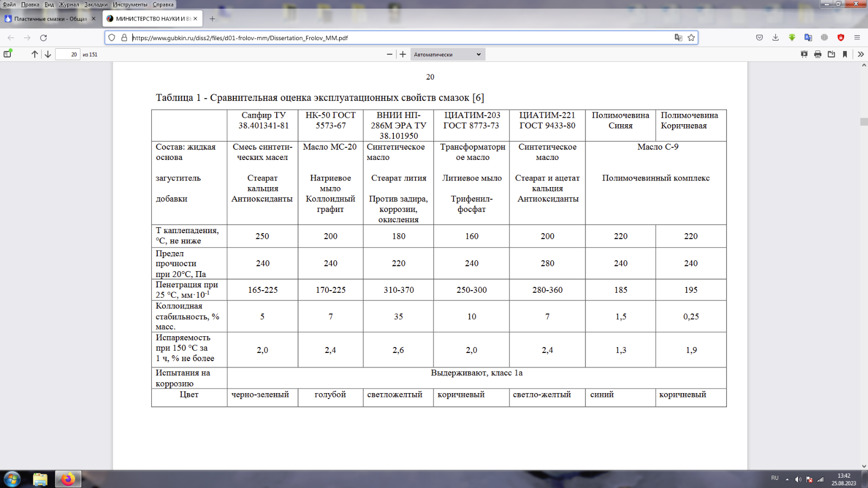The height and width of the screenshot is (488, 868).
Task: Open Firefox hamburger application menu
Action: (857, 37)
